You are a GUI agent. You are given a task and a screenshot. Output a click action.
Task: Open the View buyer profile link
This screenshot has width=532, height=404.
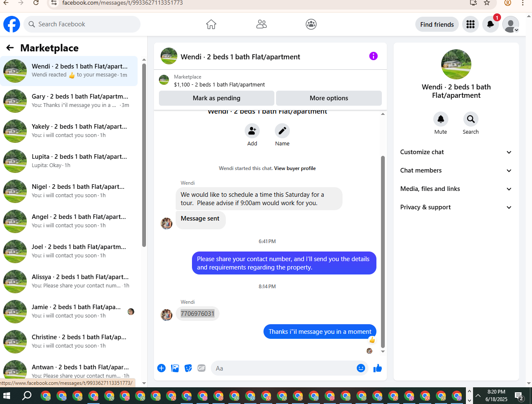(295, 168)
